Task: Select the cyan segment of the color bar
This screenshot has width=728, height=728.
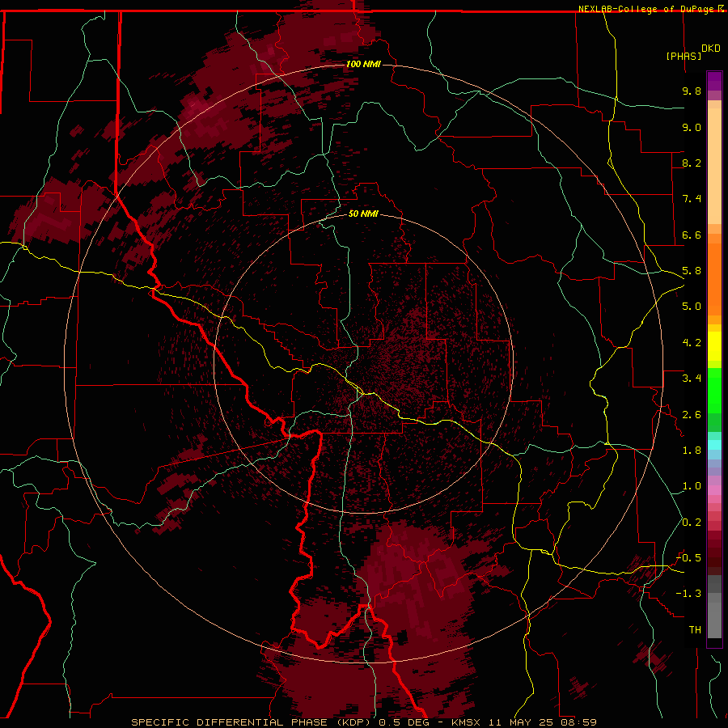Action: tap(714, 445)
